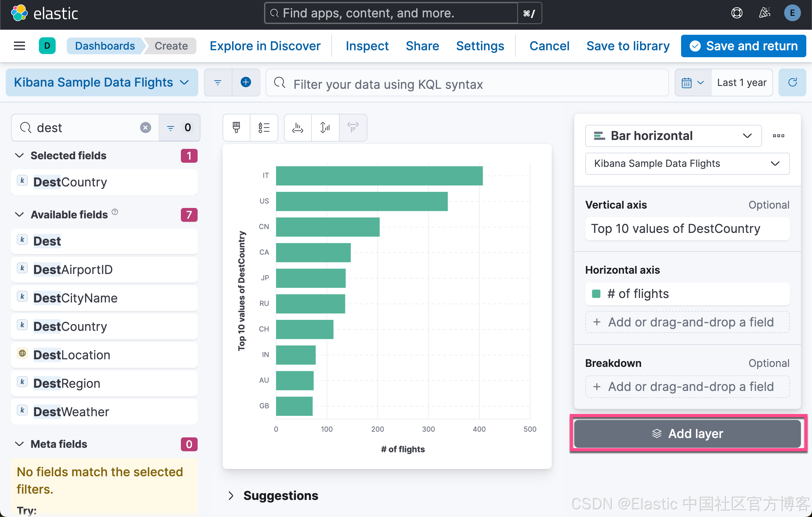Screen dimensions: 812x517
Task: Open the legend settings icon
Action: pyautogui.click(x=264, y=127)
